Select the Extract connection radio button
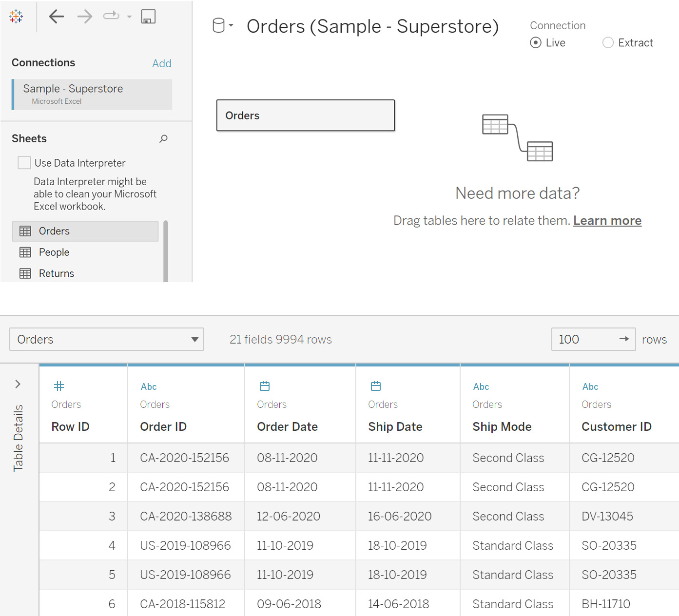The width and height of the screenshot is (679, 616). pyautogui.click(x=608, y=43)
